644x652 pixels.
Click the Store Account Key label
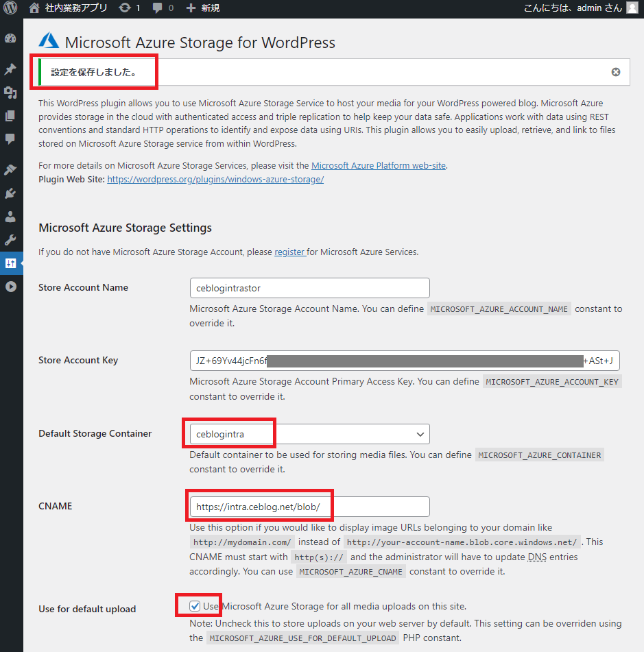point(78,360)
